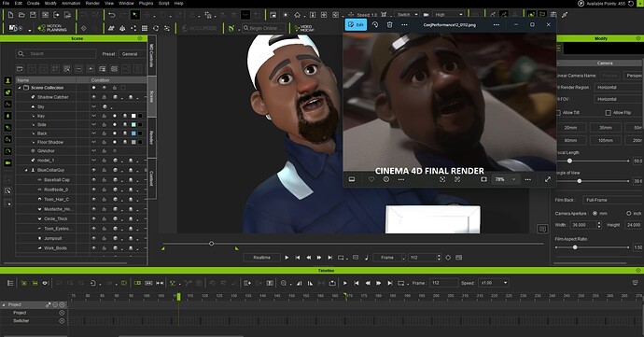Click the timeline track list icon

coord(10,283)
